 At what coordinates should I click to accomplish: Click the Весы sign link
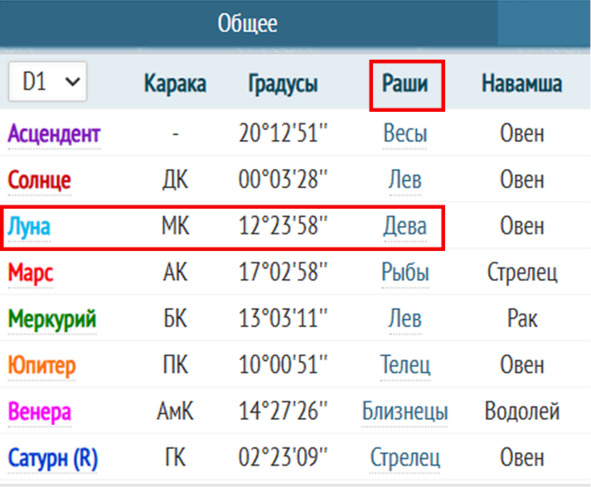pyautogui.click(x=405, y=133)
